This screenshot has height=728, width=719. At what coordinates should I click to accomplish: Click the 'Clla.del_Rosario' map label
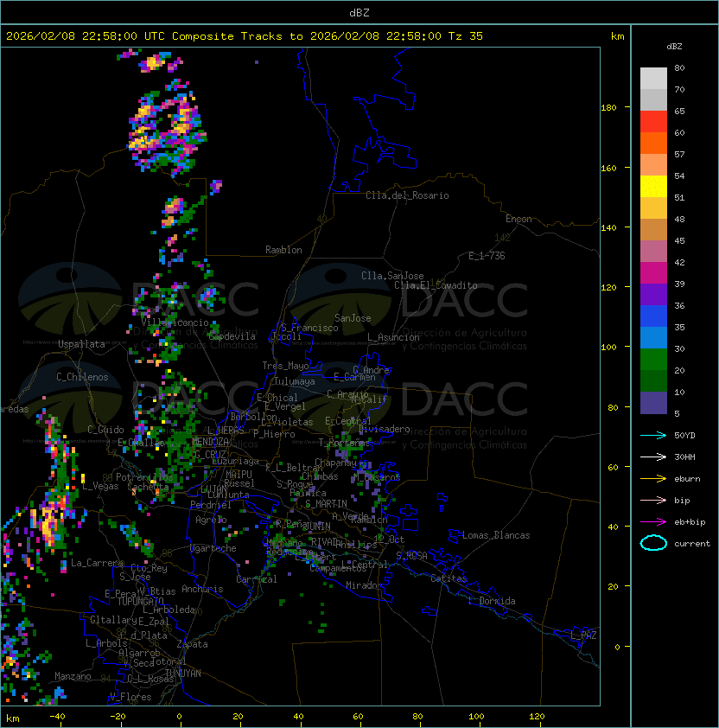(x=407, y=195)
